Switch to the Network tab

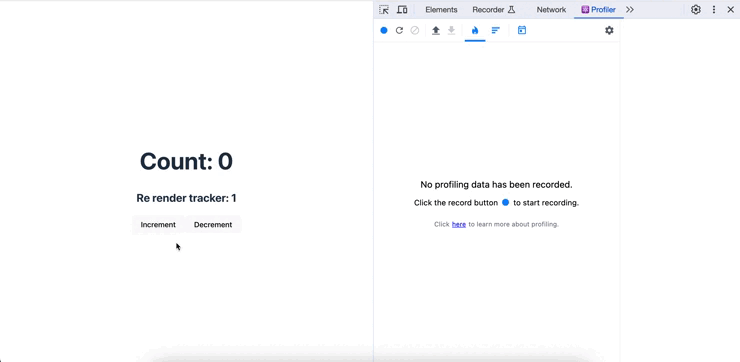pos(551,9)
